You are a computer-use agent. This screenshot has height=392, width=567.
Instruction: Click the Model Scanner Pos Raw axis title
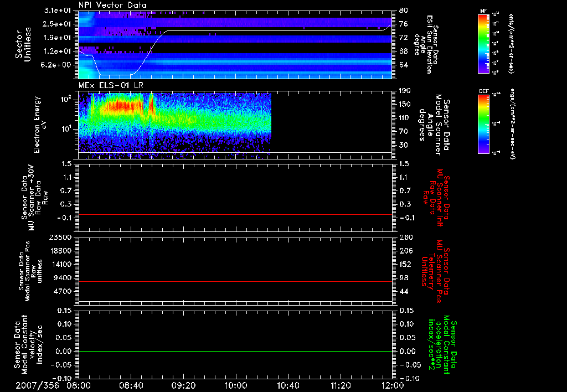tap(30, 271)
